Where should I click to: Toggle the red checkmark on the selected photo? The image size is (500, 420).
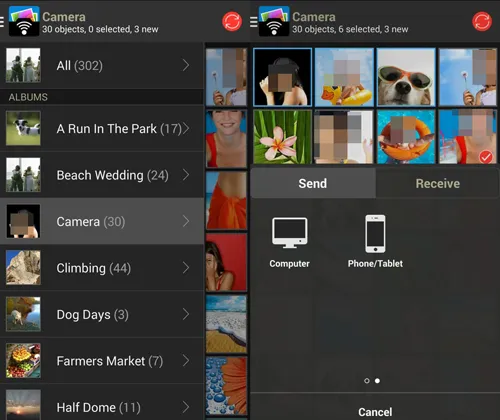(486, 156)
